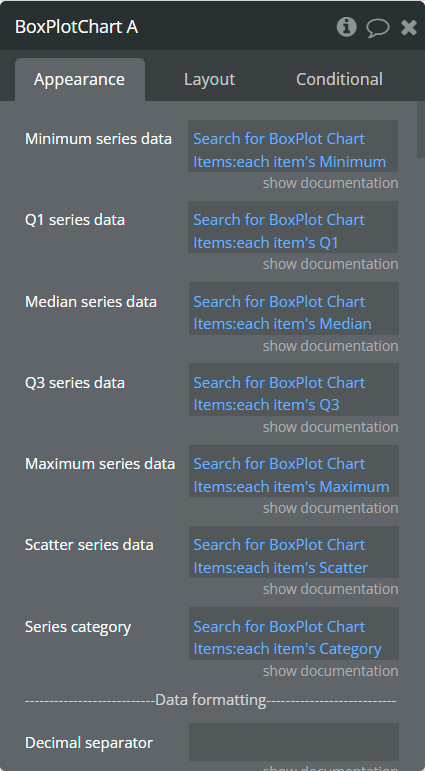The width and height of the screenshot is (425, 771).
Task: Edit the Median series data expression
Action: (294, 308)
